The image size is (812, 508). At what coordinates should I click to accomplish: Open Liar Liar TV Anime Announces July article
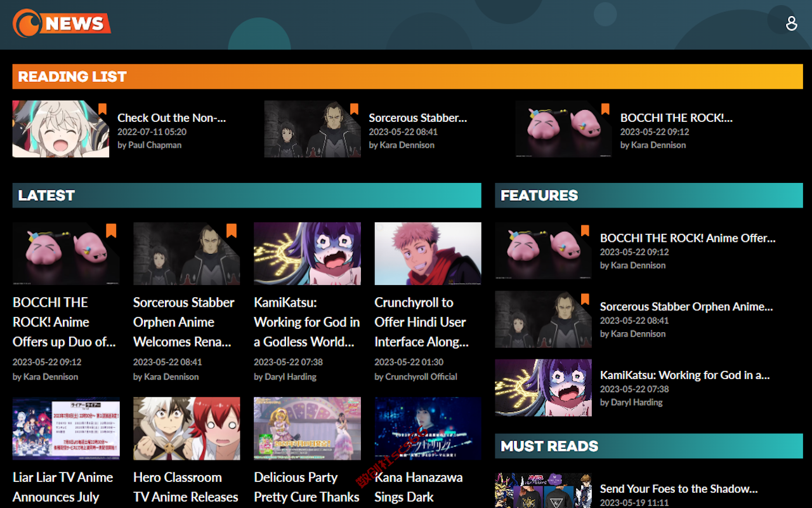tap(63, 487)
